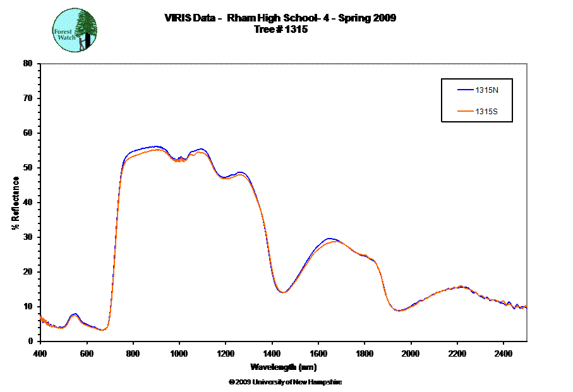The image size is (573, 392).
Task: Select the chart title's first line
Action: 280,18
